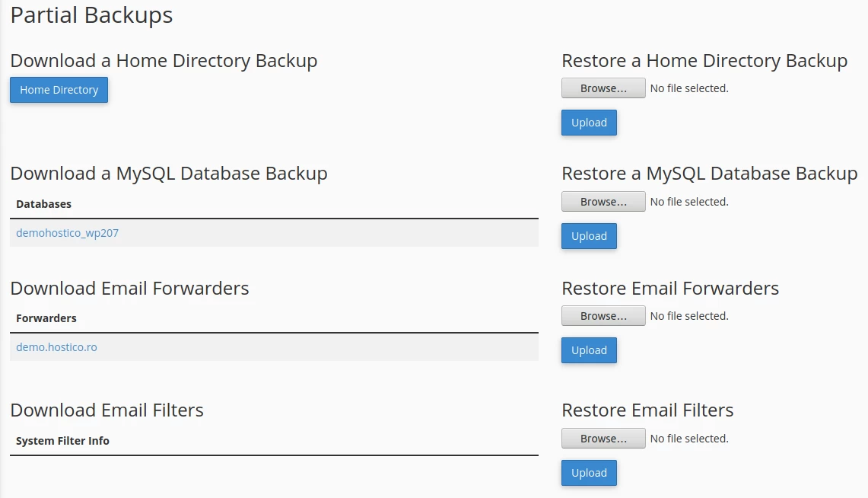This screenshot has width=868, height=498.
Task: Click 'No file selected' under Restore MySQL Database
Action: coord(689,202)
